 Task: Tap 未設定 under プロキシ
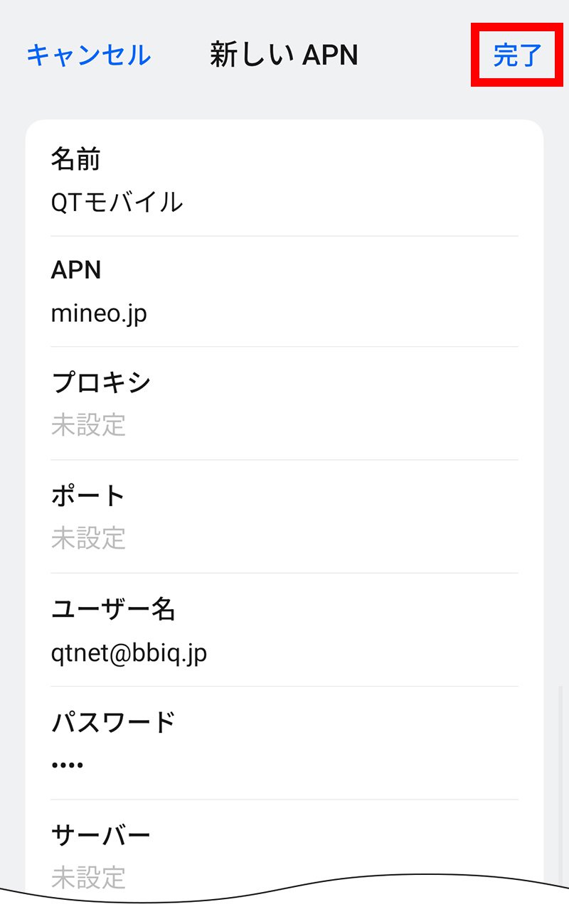point(88,425)
